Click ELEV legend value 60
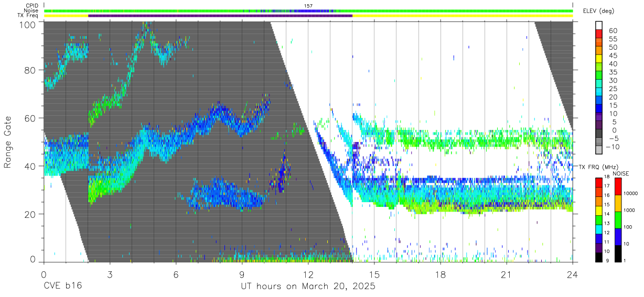Screen dimensions: 644x297 point(612,30)
